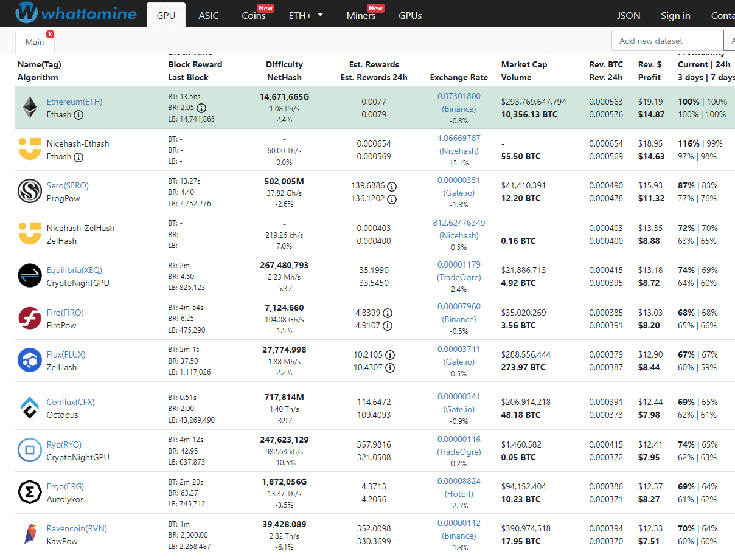The height and width of the screenshot is (560, 735).
Task: Click Sign in
Action: tap(675, 15)
